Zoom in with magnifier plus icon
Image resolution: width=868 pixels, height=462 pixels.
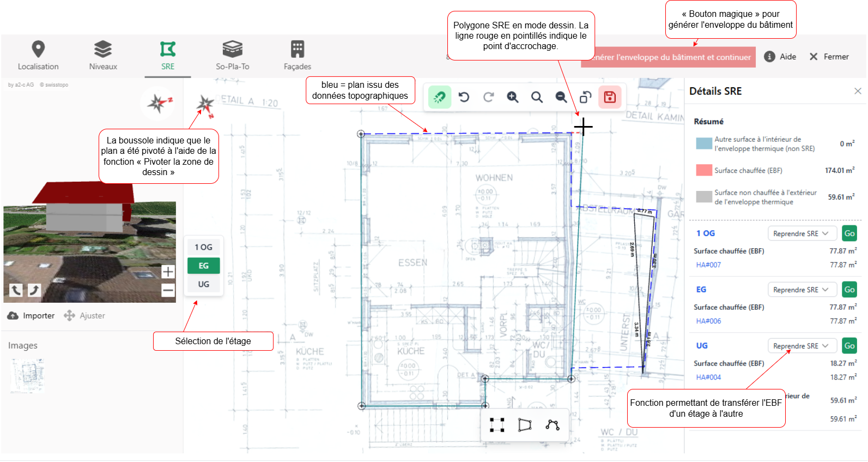coord(513,97)
